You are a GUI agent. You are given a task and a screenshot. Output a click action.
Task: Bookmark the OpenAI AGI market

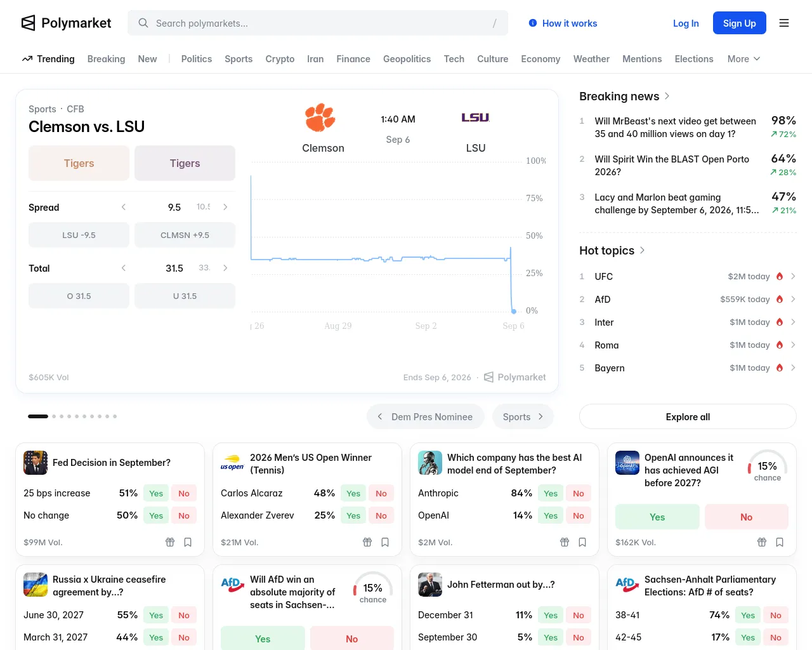pyautogui.click(x=780, y=542)
